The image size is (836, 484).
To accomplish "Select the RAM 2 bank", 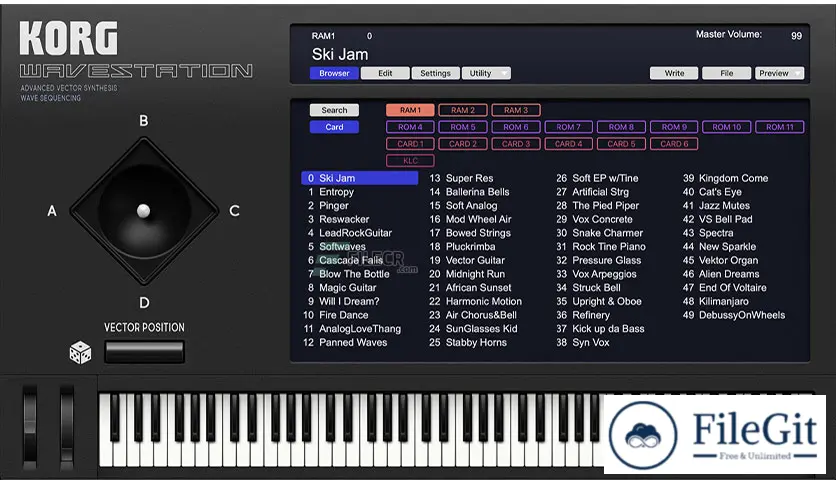I will tap(463, 110).
